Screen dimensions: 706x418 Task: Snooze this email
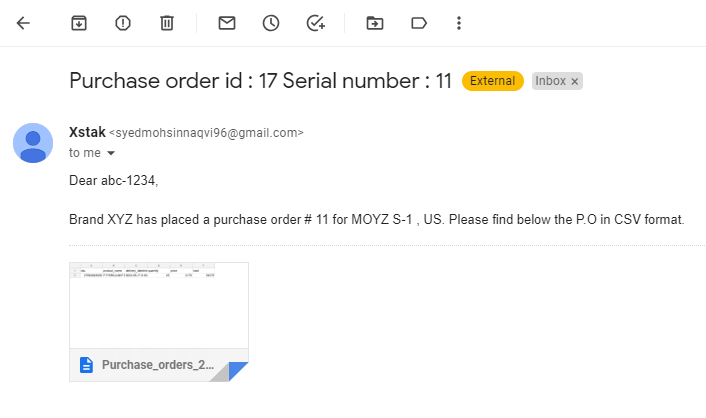pos(271,23)
